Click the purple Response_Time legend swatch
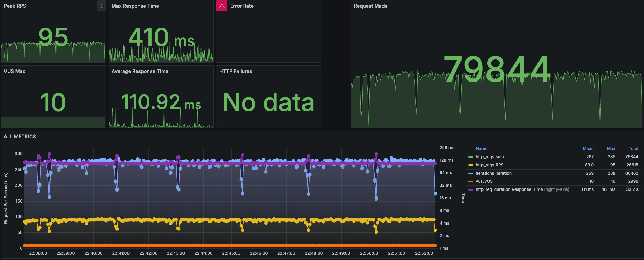This screenshot has height=260, width=644. coord(471,189)
